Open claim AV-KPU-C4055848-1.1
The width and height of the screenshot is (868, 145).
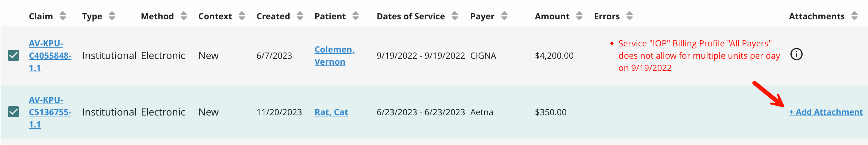[x=50, y=56]
